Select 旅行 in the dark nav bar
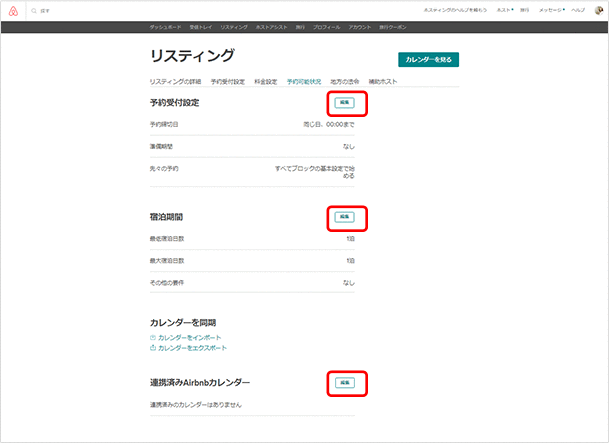The width and height of the screenshot is (609, 444). (x=300, y=27)
